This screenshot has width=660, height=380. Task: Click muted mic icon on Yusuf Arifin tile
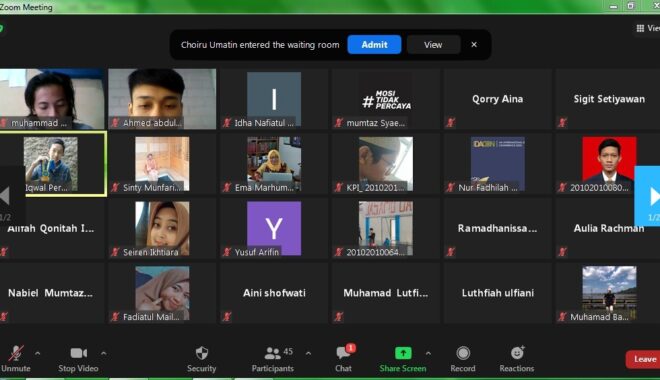pyautogui.click(x=227, y=252)
